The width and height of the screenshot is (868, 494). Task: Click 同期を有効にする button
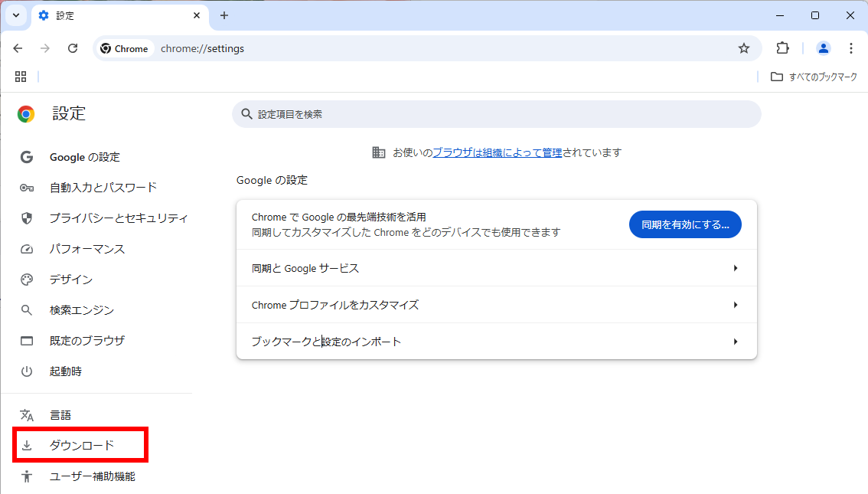pos(685,225)
